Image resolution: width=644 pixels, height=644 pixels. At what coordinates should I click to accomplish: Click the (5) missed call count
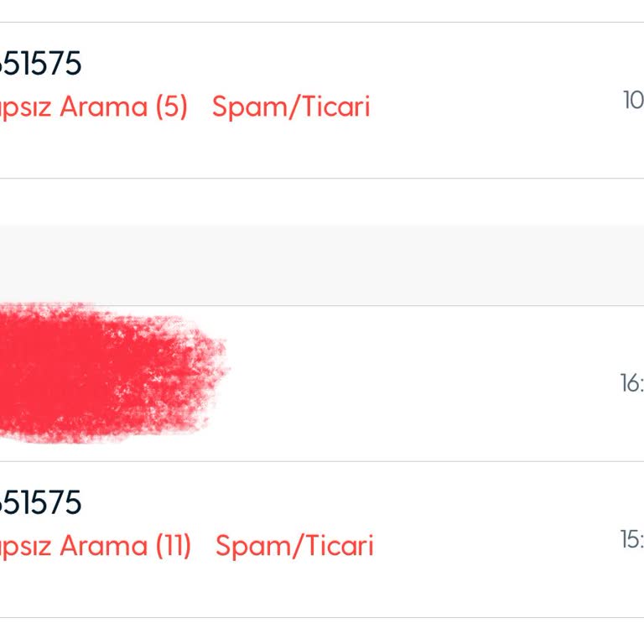(x=171, y=107)
